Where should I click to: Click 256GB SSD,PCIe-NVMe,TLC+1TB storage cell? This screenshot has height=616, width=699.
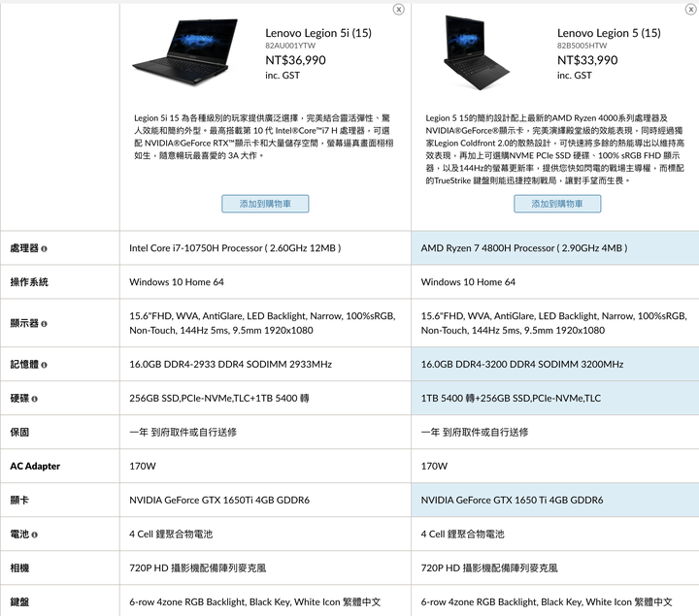(265, 398)
